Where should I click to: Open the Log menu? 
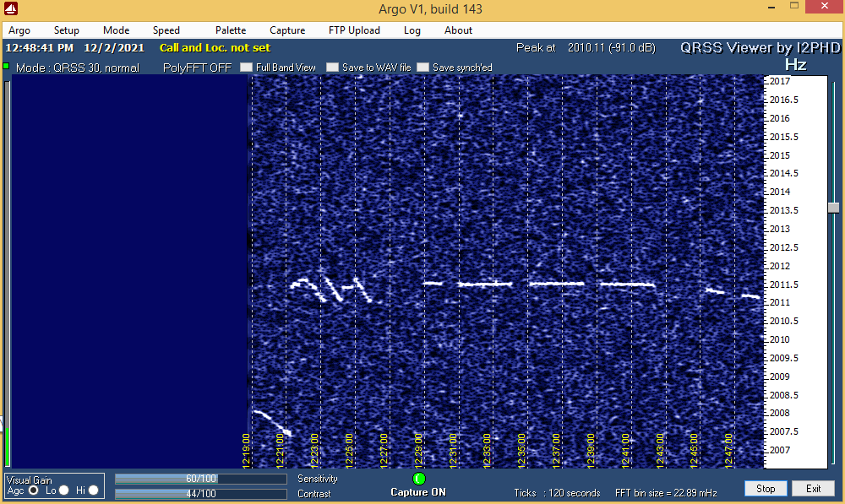pos(412,30)
